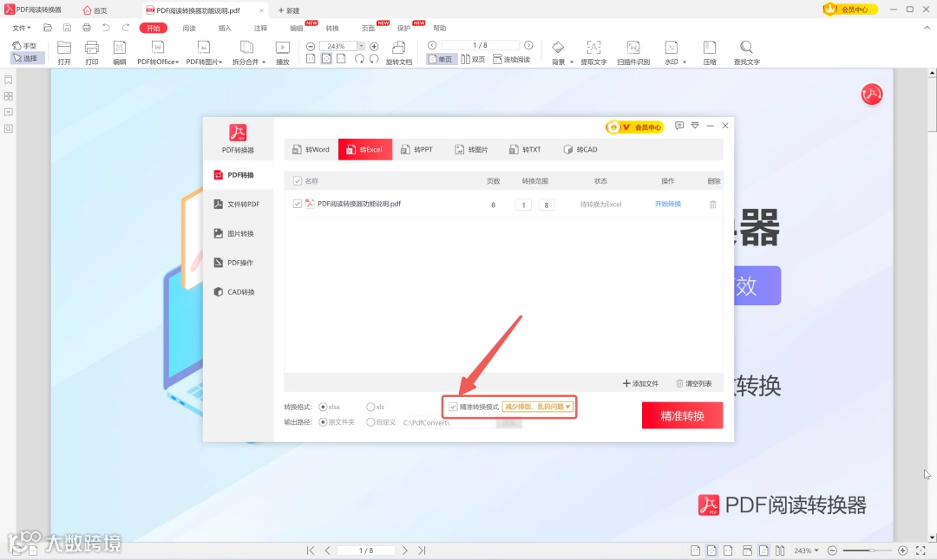The height and width of the screenshot is (560, 937).
Task: Switch to 转CAD tab
Action: click(580, 149)
